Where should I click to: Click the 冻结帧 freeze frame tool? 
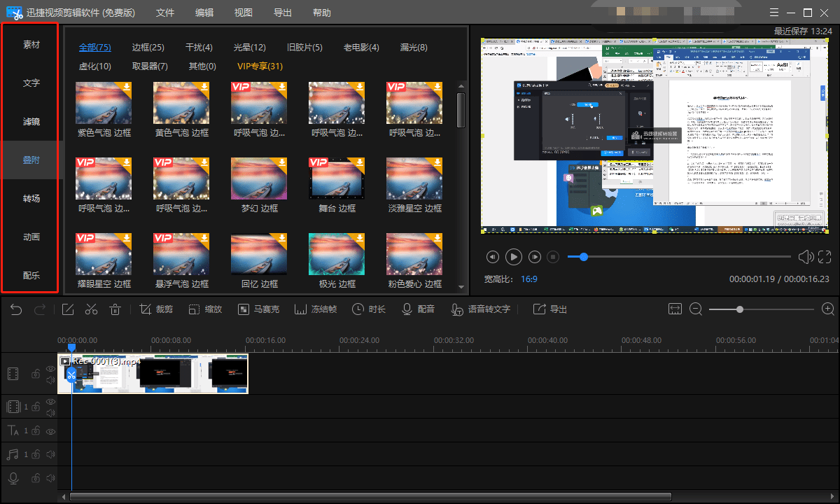316,309
